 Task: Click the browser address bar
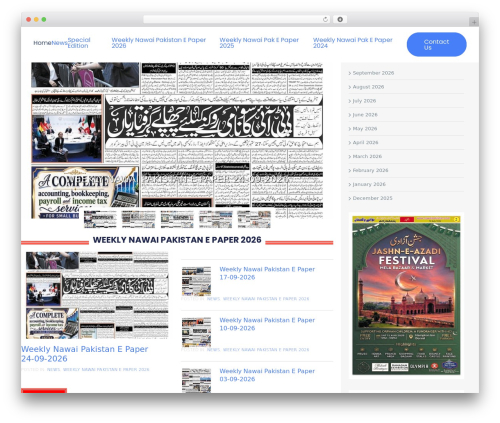coord(236,20)
